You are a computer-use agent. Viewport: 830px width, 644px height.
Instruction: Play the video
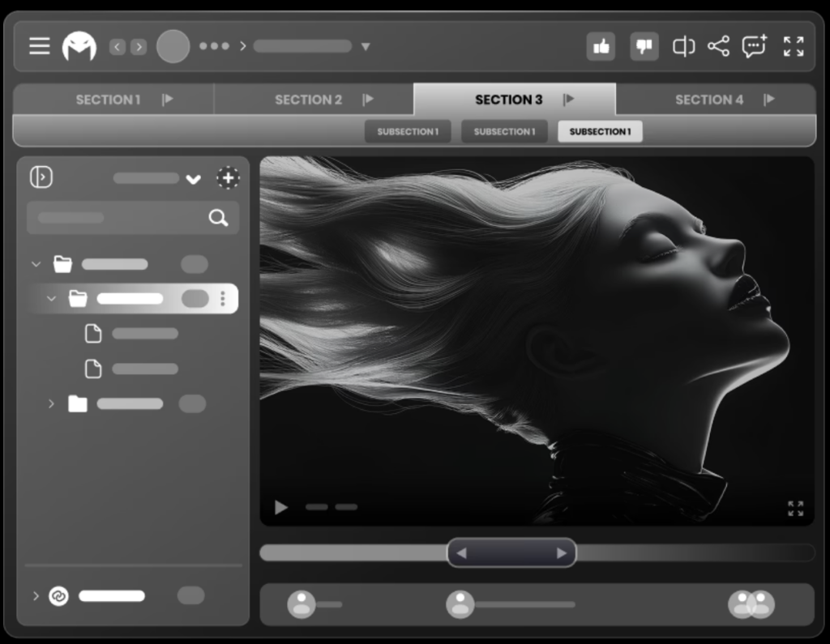(281, 508)
